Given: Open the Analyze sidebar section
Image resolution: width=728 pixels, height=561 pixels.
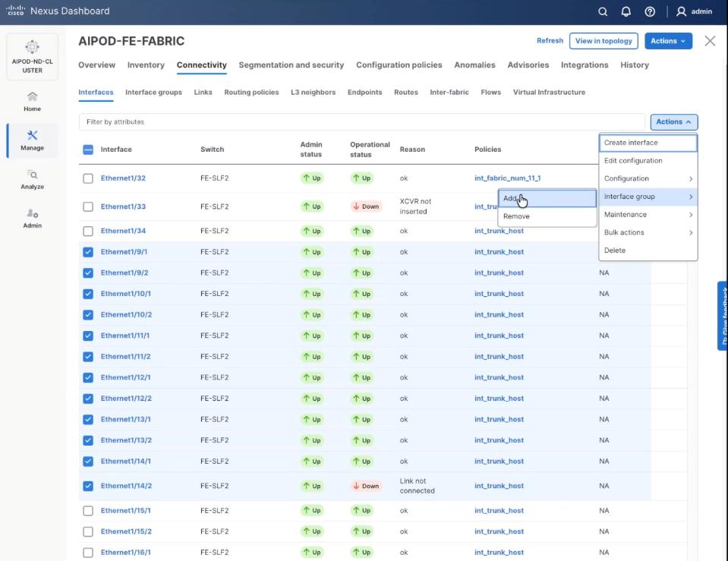Looking at the screenshot, I should click(x=32, y=179).
